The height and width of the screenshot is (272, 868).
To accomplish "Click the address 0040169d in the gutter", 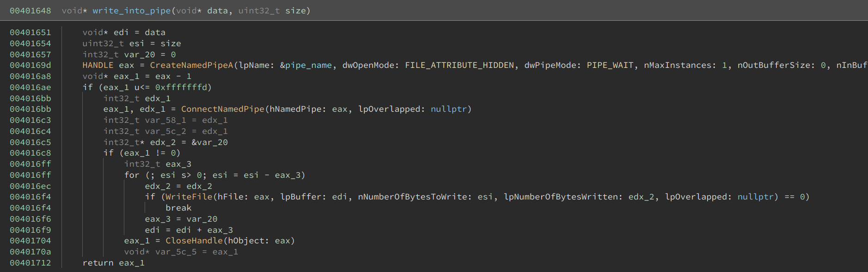I will point(31,65).
